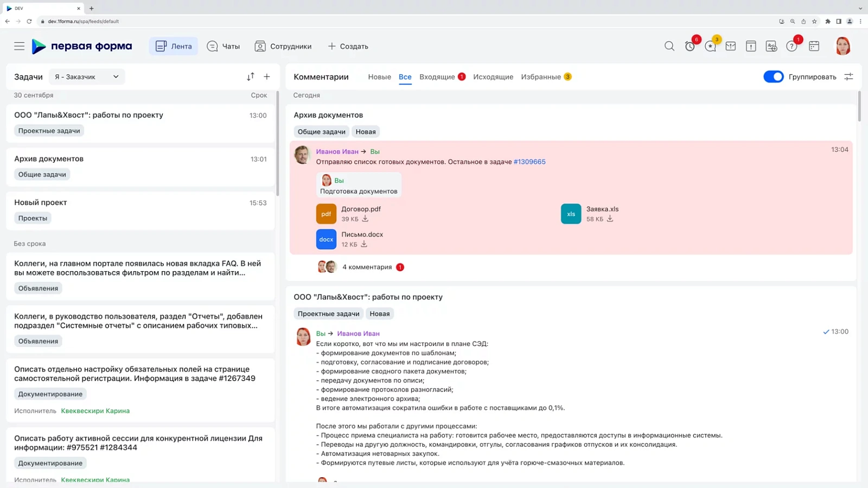Open the hamburger main menu
The height and width of the screenshot is (488, 868).
pos(19,46)
